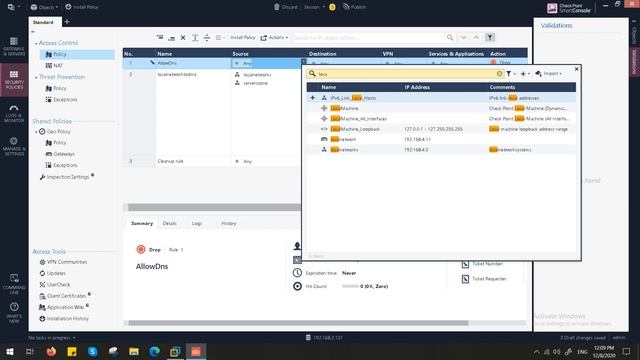The height and width of the screenshot is (360, 640).
Task: Open Gateways & Servers view
Action: (14, 46)
